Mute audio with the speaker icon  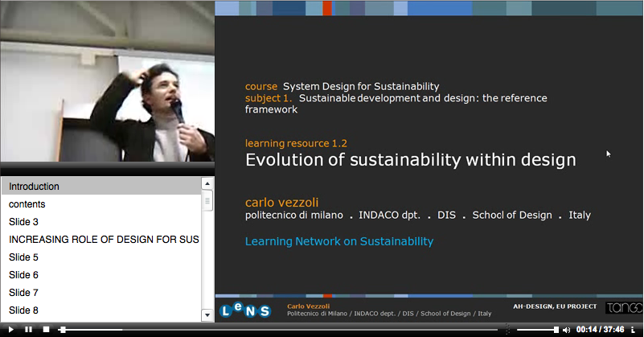566,330
